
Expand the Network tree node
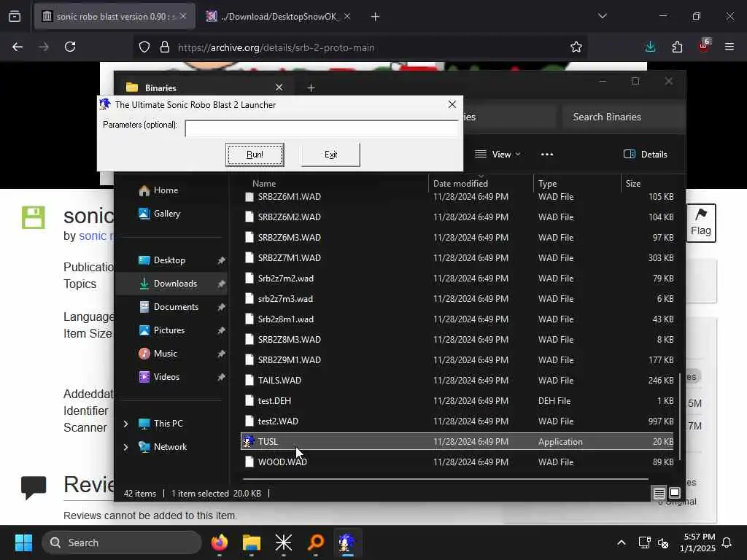[x=125, y=447]
